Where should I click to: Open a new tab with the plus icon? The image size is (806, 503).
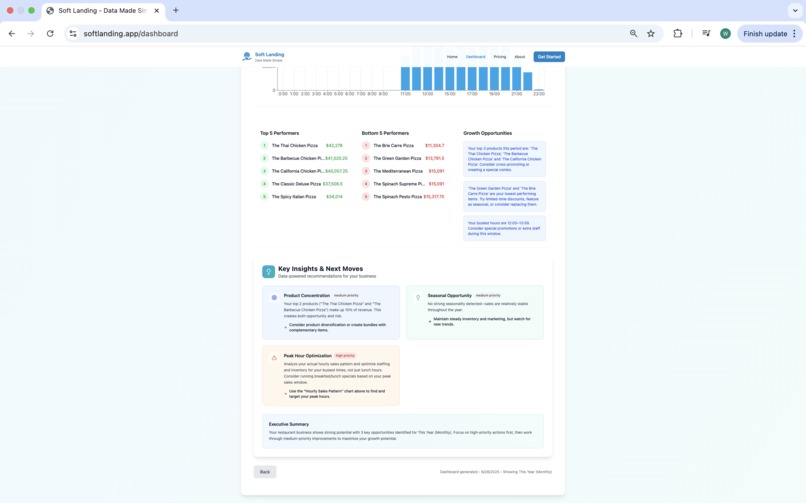(176, 10)
